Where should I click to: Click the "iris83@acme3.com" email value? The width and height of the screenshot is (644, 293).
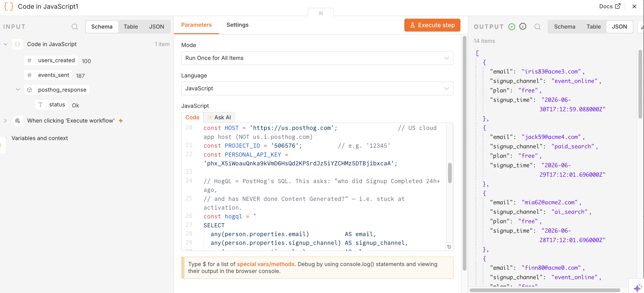point(551,72)
